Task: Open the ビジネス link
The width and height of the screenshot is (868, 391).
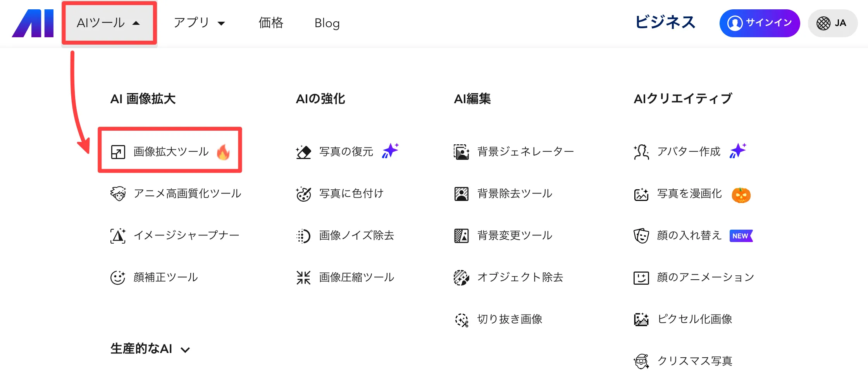Action: 665,22
